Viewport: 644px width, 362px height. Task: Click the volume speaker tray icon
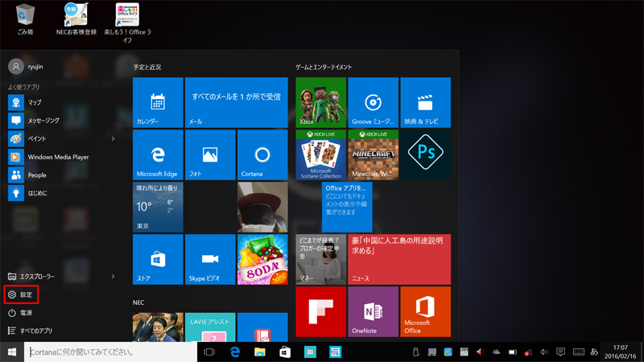click(545, 352)
